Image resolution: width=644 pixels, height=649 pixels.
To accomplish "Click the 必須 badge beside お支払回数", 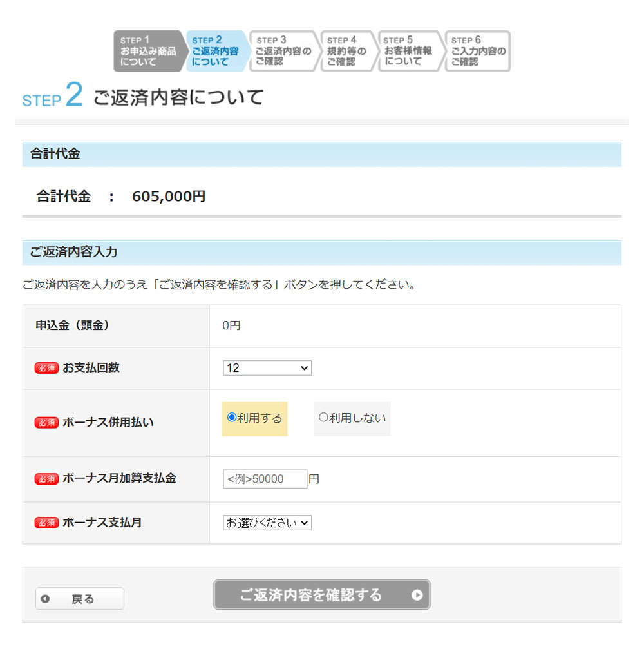I will [46, 368].
